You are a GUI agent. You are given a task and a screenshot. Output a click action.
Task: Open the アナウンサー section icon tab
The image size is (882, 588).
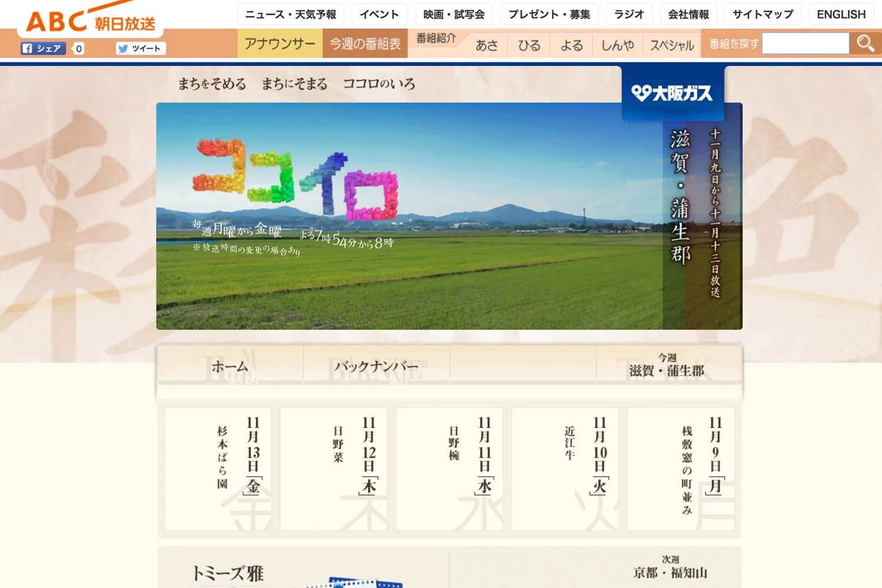280,44
